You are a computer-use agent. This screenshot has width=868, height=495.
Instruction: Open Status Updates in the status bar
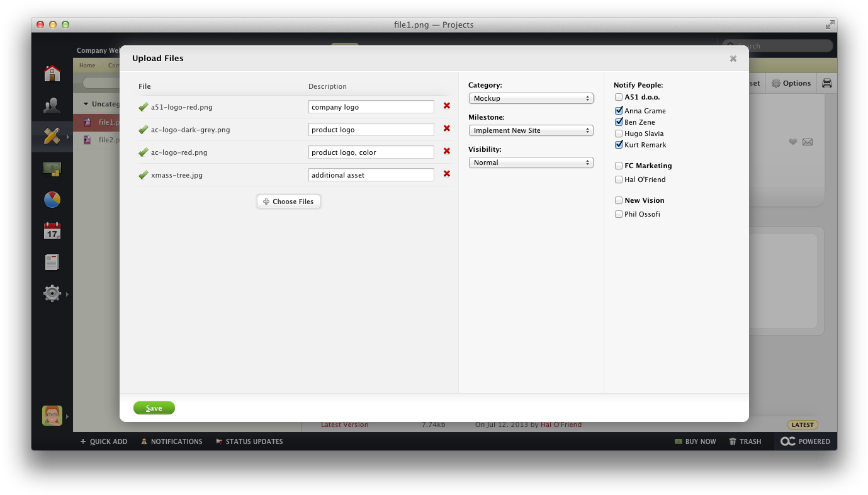tap(249, 441)
